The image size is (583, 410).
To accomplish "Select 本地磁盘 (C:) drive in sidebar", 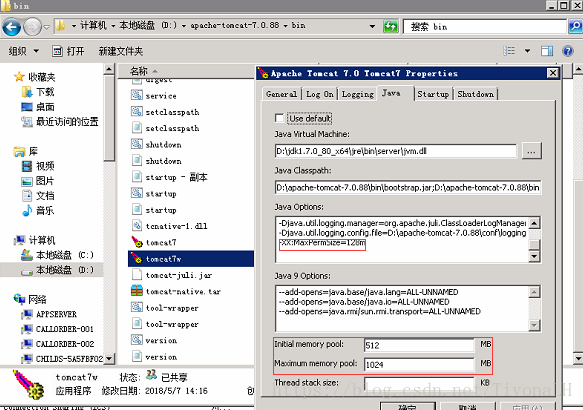I will click(57, 255).
